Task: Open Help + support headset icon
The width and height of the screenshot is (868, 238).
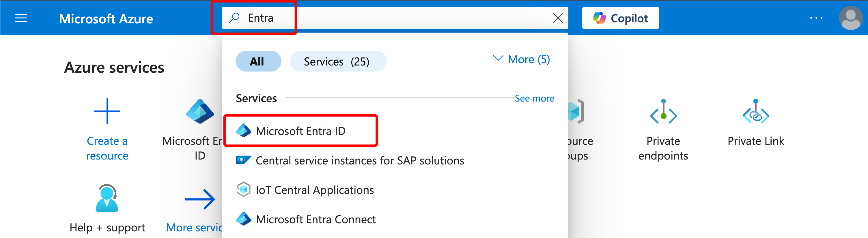Action: point(107,198)
